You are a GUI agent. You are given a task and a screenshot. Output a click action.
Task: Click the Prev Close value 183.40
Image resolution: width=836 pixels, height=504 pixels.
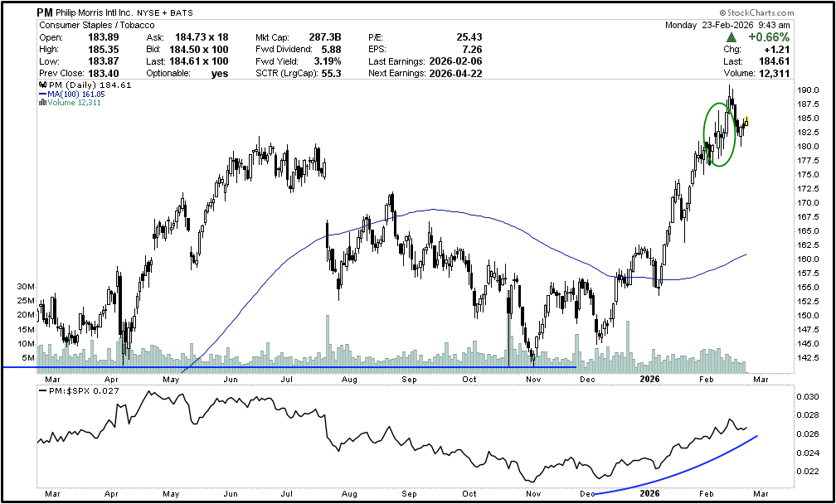click(105, 74)
